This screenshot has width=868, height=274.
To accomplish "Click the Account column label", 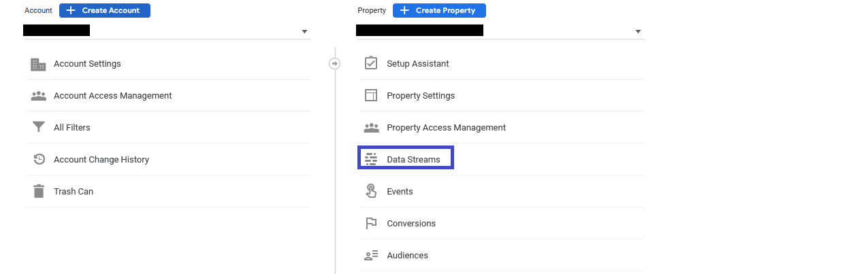I will [x=38, y=11].
